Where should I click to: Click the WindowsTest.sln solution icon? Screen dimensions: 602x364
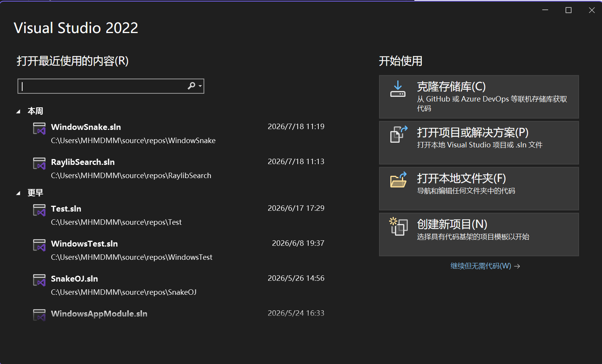[39, 245]
